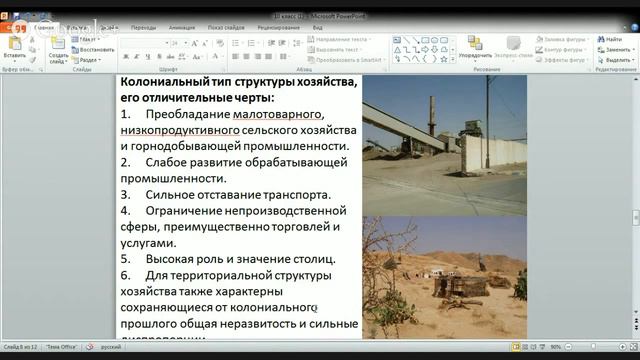Open Эффекты фигур effects menu
This screenshot has width=640, height=360.
pos(562,60)
